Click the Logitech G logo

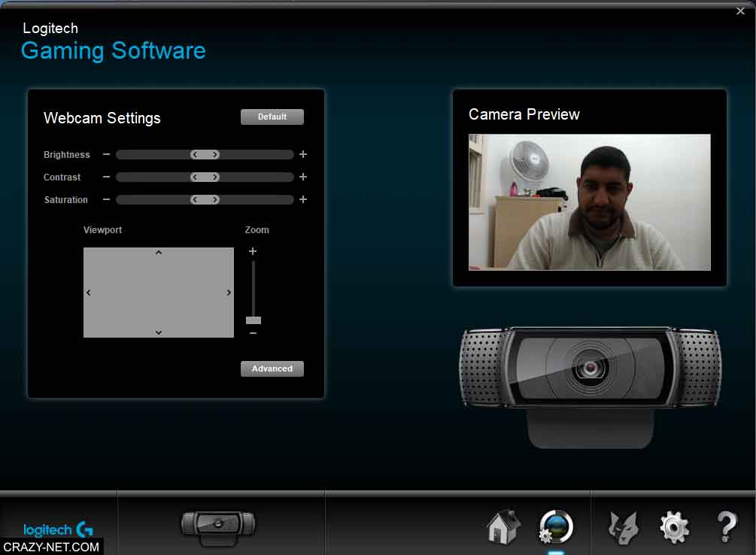59,529
